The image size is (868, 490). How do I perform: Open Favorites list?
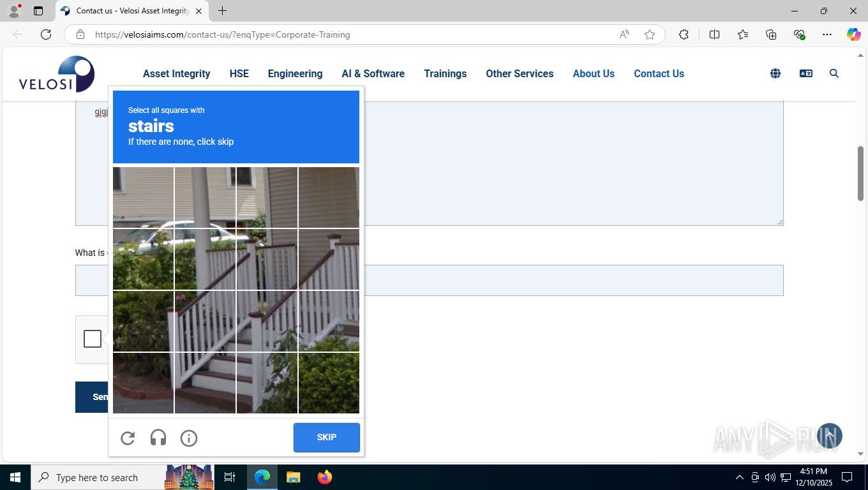coord(743,34)
